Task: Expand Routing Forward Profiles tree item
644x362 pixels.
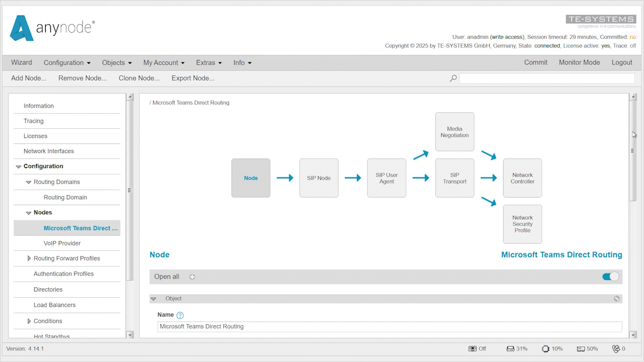Action: [x=29, y=258]
